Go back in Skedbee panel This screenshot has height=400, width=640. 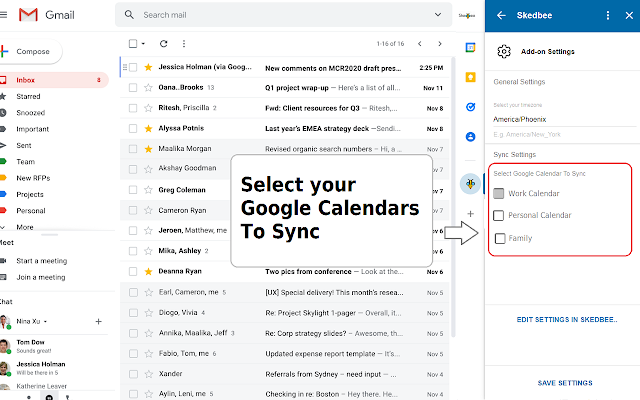point(501,15)
